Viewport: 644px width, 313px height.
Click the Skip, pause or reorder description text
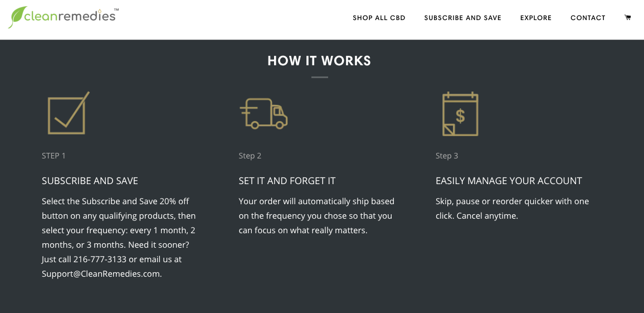(512, 208)
